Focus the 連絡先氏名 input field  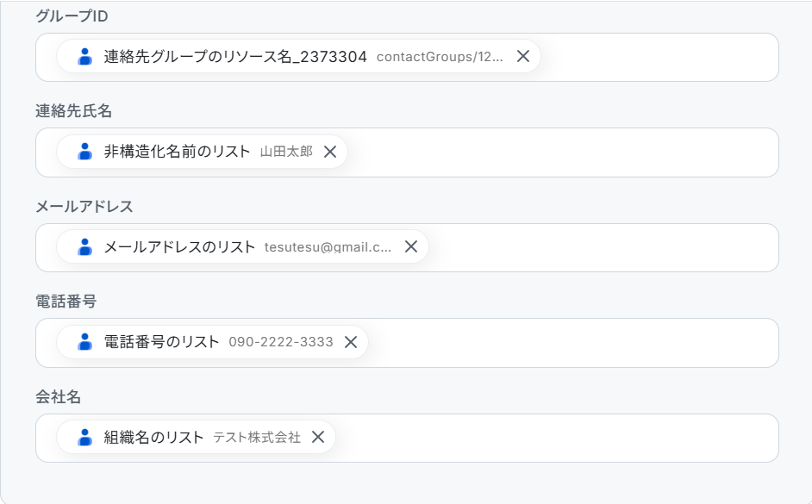[560, 152]
